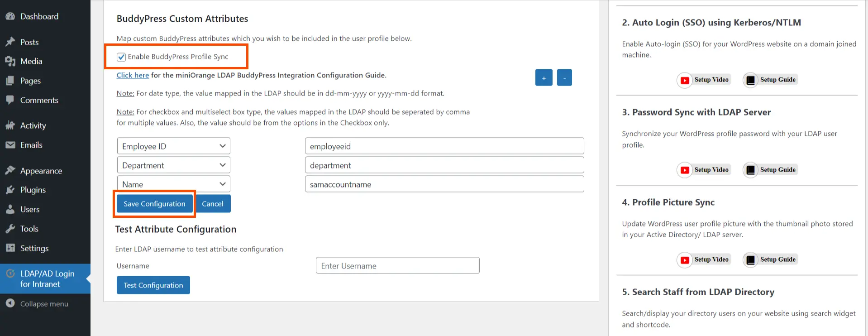Click Collapse menu label

(x=44, y=304)
